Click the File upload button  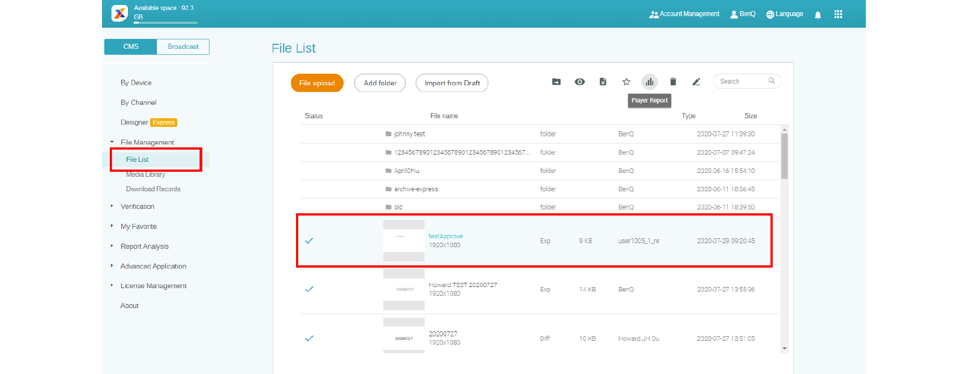[317, 83]
